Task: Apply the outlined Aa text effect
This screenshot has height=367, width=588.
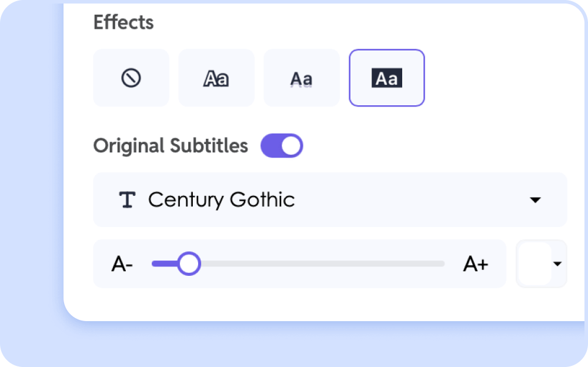Action: [216, 78]
